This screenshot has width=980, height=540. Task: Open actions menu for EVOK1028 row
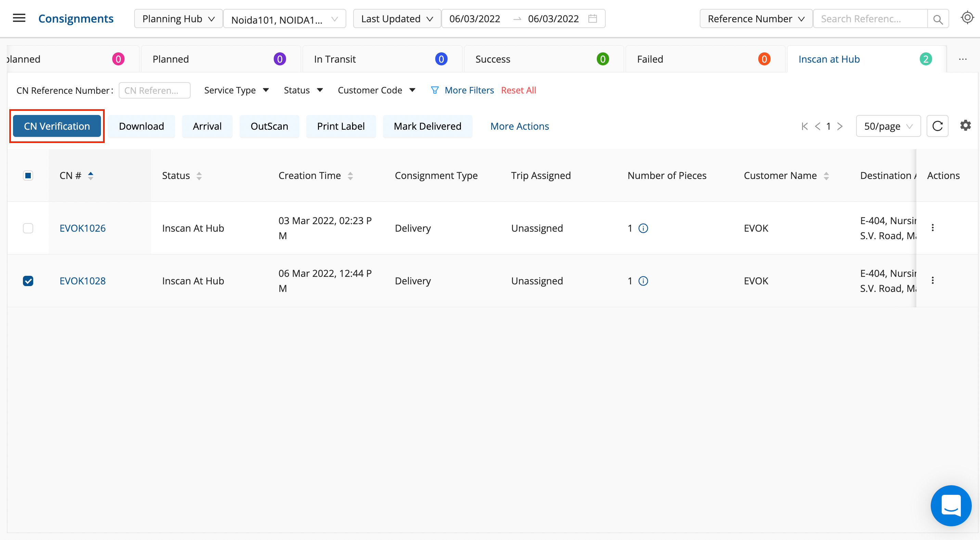point(932,281)
